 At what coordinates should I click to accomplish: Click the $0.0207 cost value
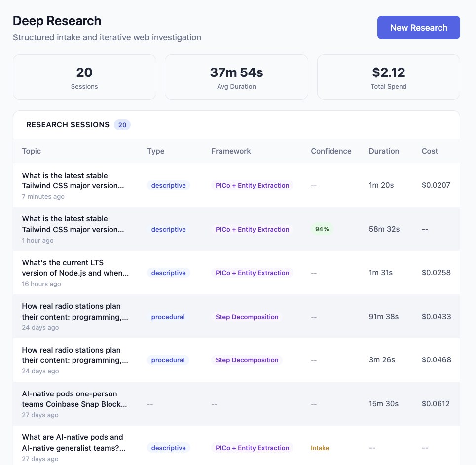436,185
